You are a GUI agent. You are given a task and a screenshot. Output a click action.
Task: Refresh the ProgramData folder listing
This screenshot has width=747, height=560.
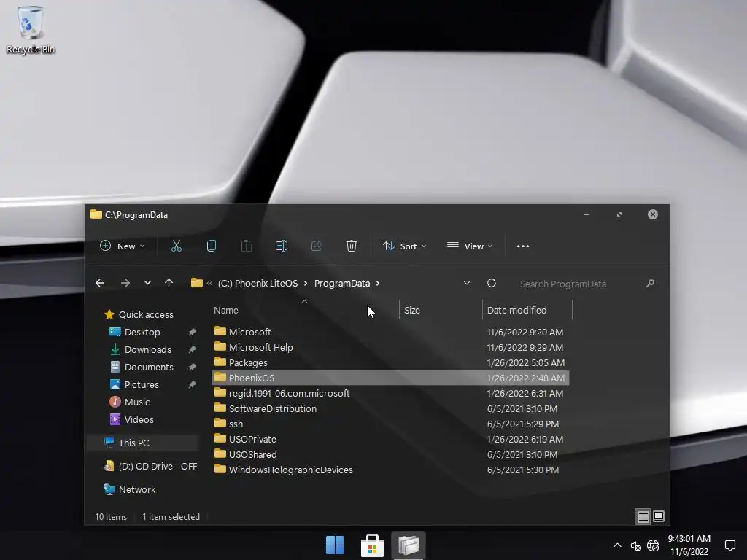point(492,283)
